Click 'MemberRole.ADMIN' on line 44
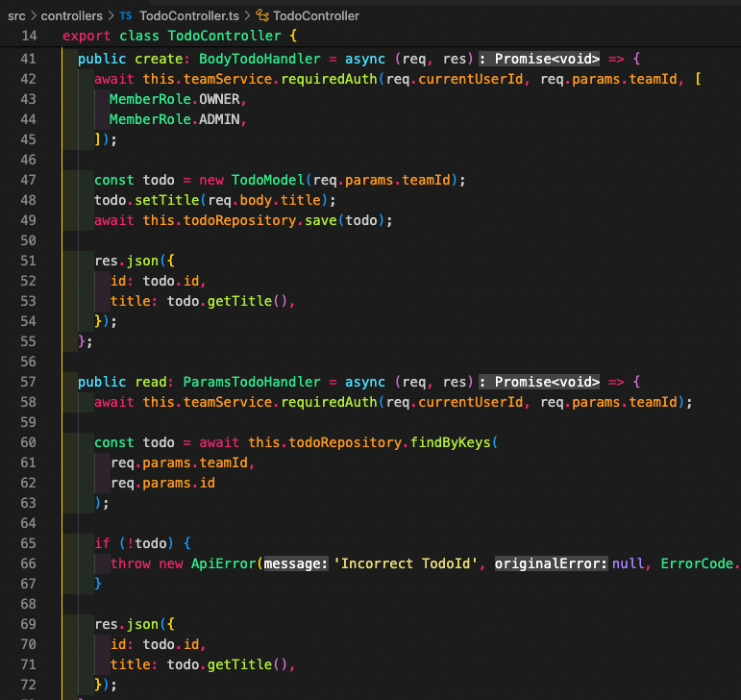Screen dimensions: 741x700 coord(175,119)
